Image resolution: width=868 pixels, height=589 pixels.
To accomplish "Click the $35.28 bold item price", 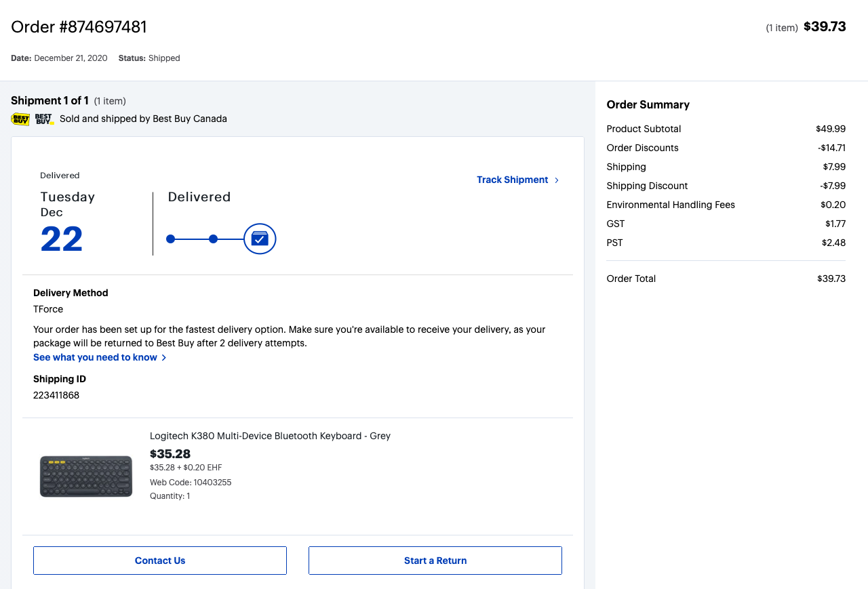I will [x=170, y=453].
